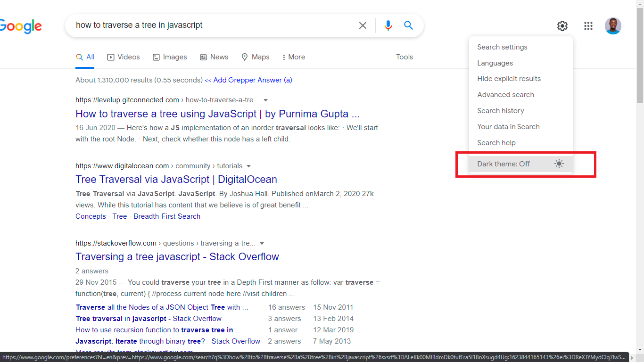Click the '1 answer' table cell
The width and height of the screenshot is (644, 362).
(x=283, y=330)
